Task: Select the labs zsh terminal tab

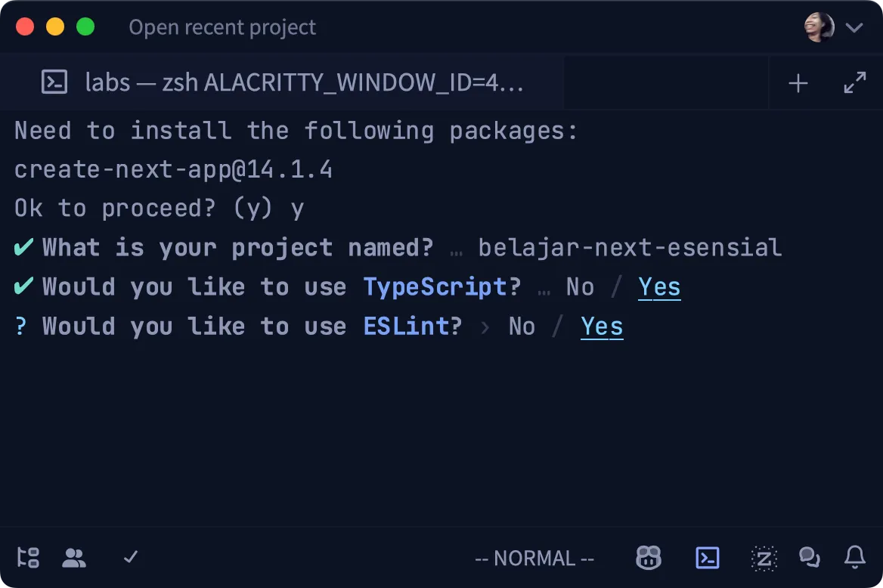Action: point(303,82)
